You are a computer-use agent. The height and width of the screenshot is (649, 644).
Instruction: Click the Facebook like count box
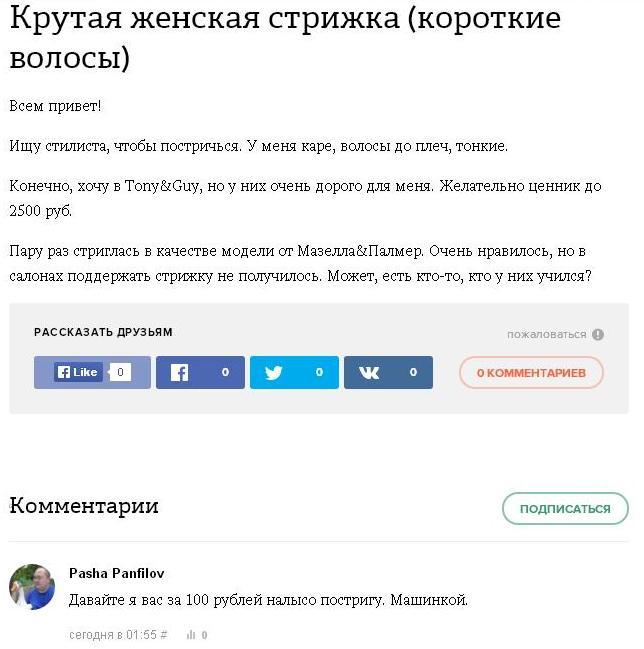pos(119,372)
